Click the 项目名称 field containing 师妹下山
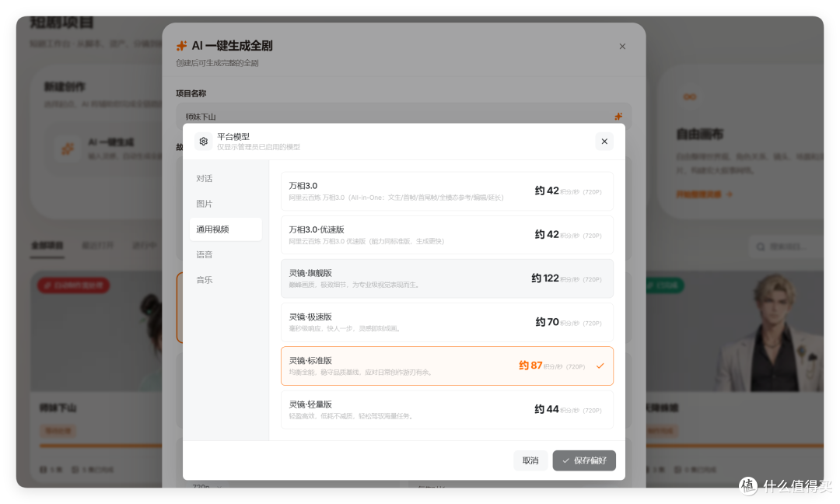 pos(404,116)
